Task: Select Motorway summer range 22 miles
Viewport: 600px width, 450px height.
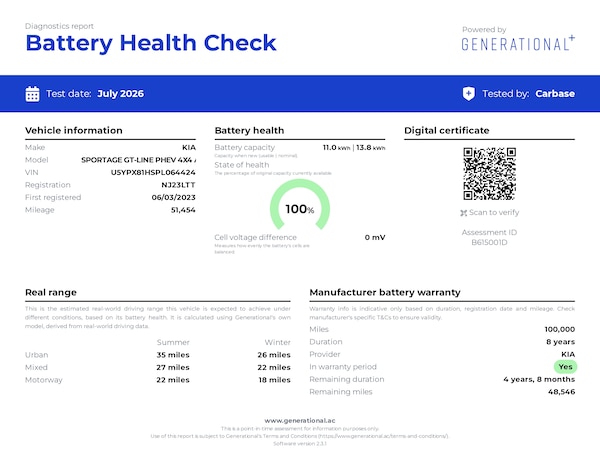Action: [173, 380]
